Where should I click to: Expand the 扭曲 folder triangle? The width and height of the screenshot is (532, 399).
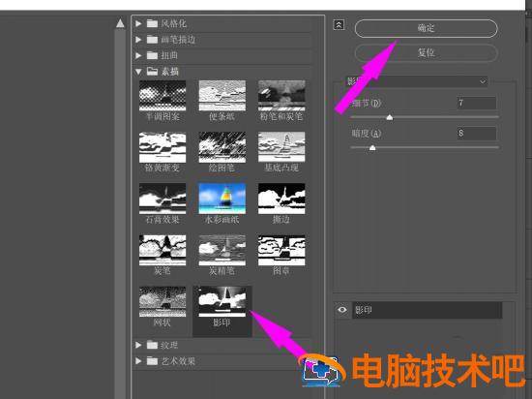coord(138,55)
